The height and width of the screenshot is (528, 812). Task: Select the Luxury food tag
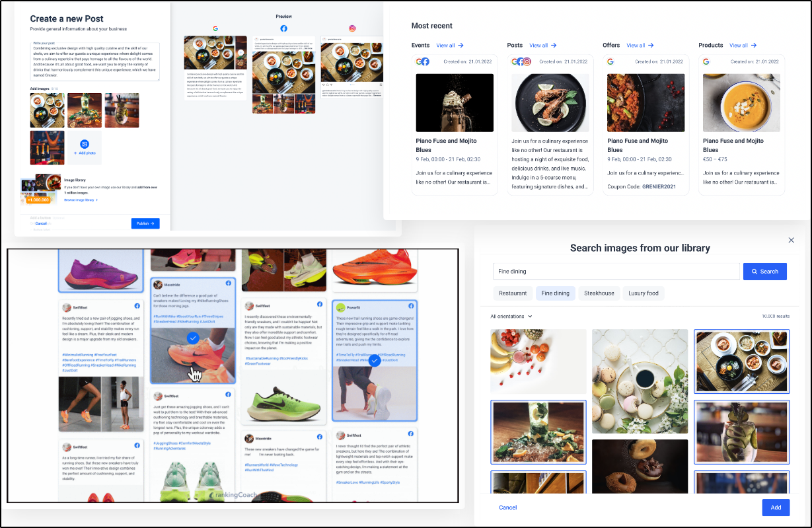point(643,293)
